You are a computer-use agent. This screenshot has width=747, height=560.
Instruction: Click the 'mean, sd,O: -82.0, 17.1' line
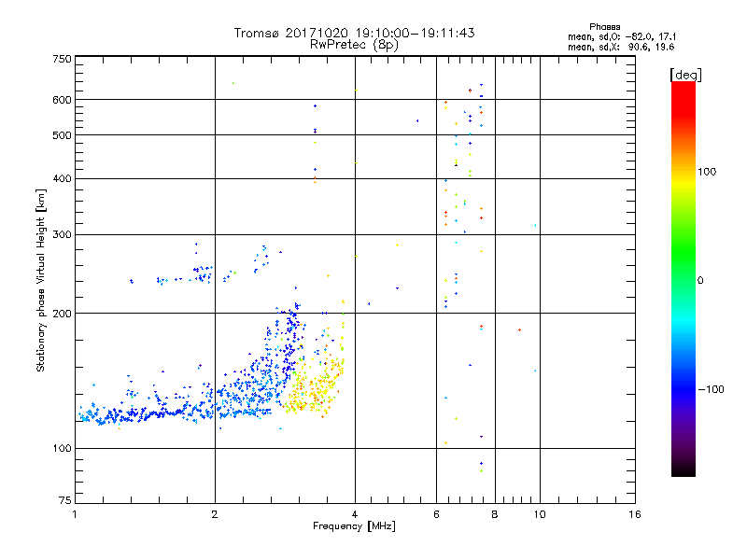(622, 36)
